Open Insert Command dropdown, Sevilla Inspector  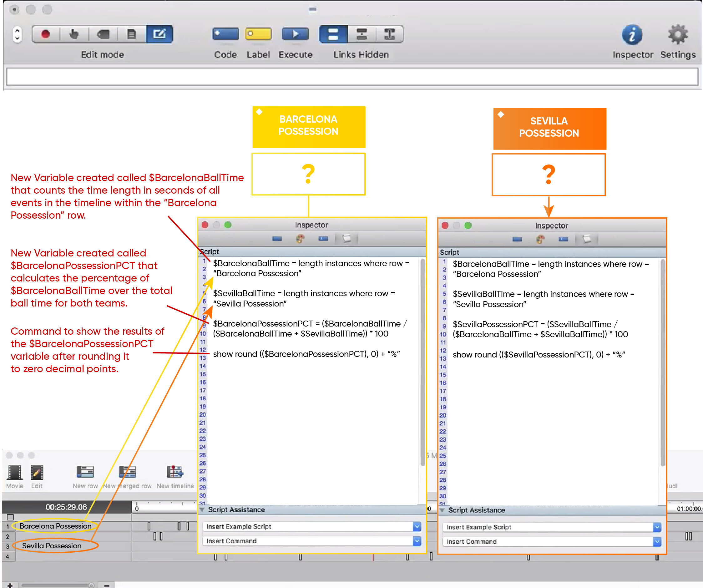tap(552, 541)
